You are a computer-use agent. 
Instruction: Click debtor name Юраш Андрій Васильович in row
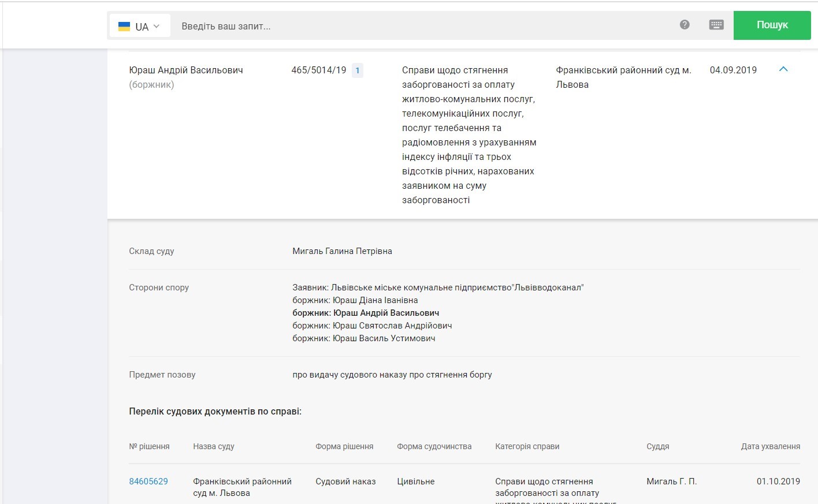coord(185,70)
